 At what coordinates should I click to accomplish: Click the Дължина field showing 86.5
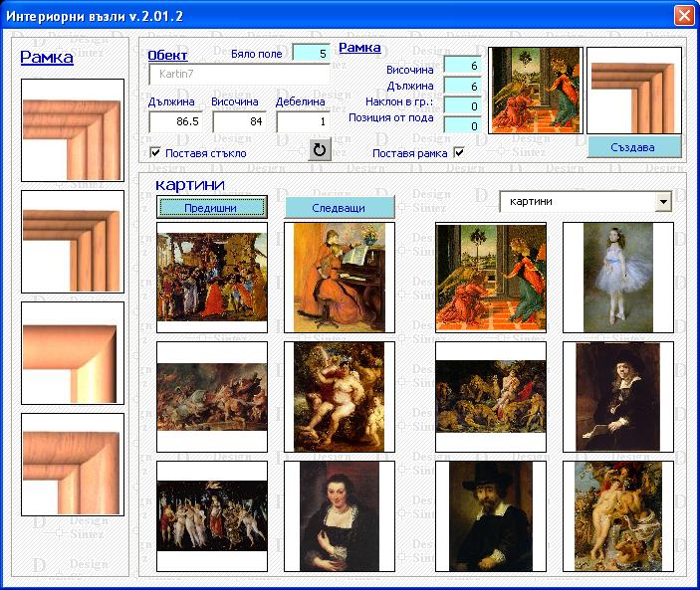[x=175, y=121]
